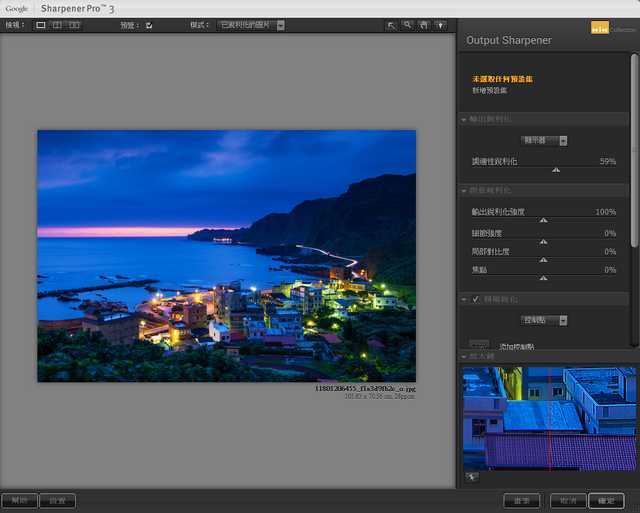Image resolution: width=640 pixels, height=513 pixels.
Task: Select the single image view icon
Action: [41, 25]
